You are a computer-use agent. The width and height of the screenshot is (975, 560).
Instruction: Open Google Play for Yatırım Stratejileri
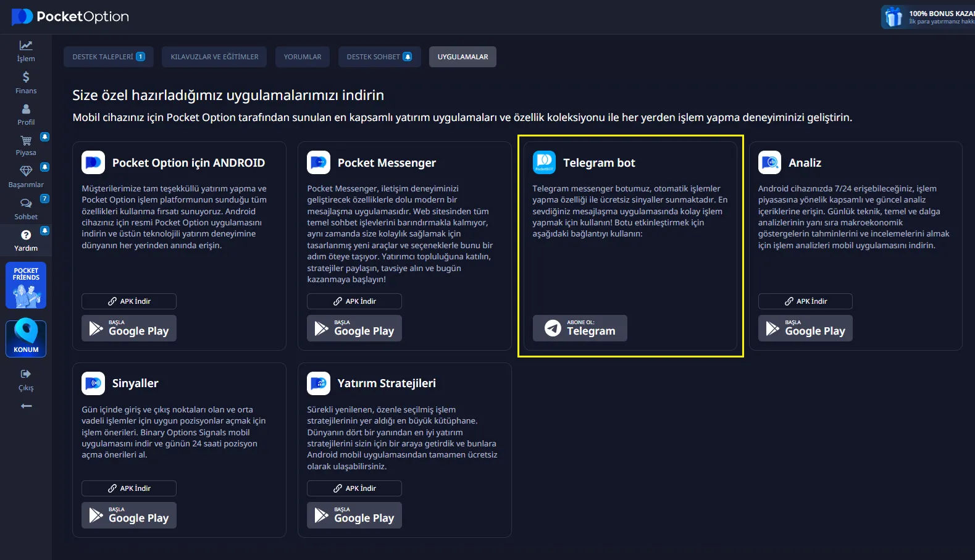click(x=354, y=516)
